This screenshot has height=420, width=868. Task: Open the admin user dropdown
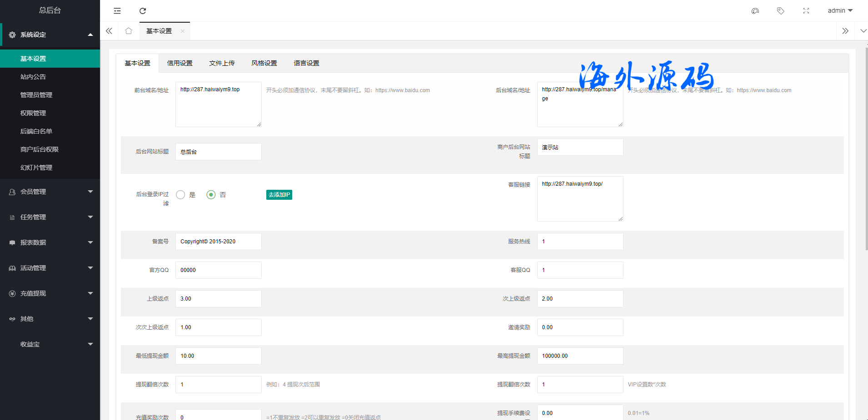[840, 10]
